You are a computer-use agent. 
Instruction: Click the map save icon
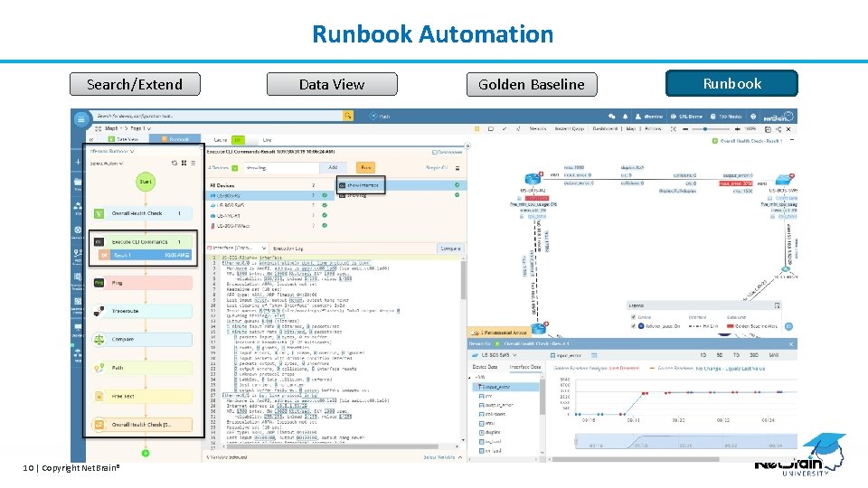(x=768, y=129)
